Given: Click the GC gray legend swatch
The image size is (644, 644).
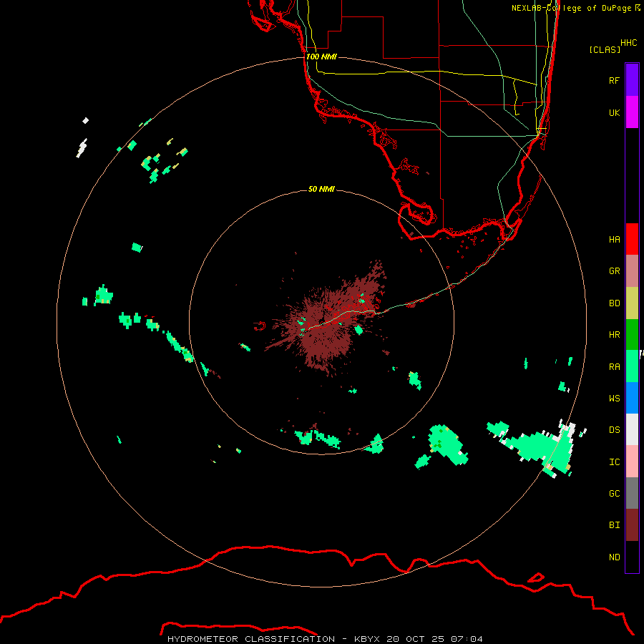Looking at the screenshot, I should [632, 493].
